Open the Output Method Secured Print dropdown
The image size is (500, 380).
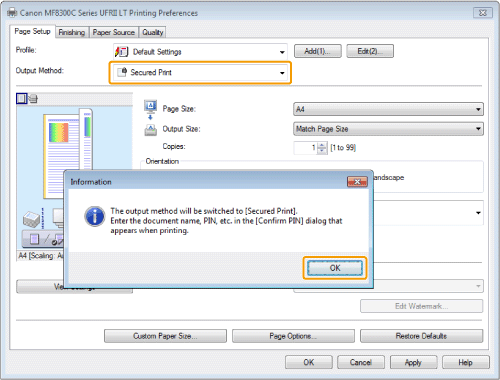click(x=200, y=72)
